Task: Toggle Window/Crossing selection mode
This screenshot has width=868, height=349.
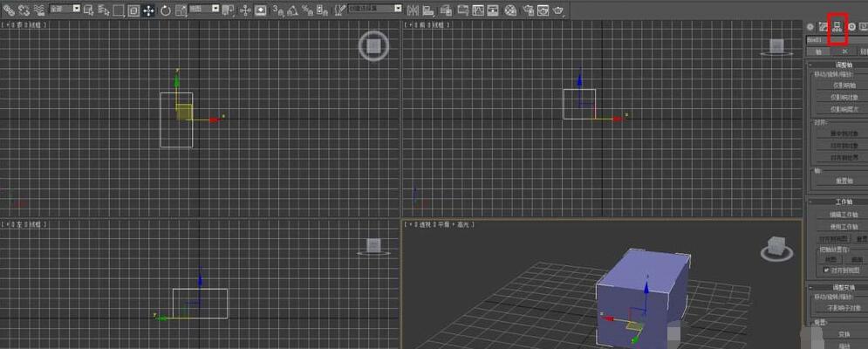Action: click(133, 10)
